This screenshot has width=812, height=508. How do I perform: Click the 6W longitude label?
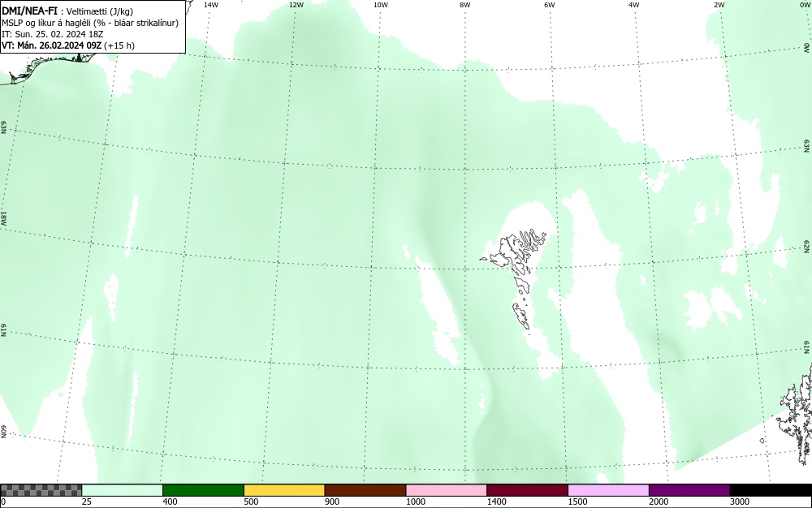[550, 5]
